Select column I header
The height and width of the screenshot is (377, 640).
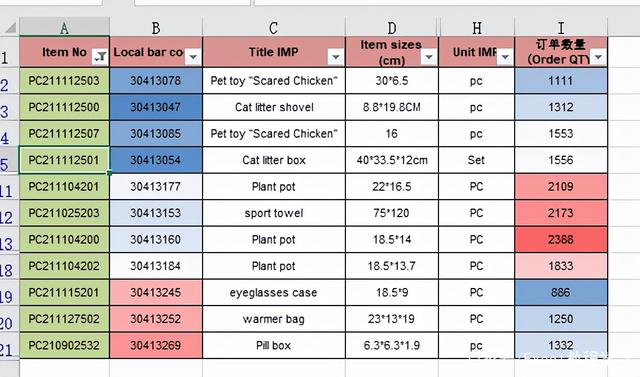click(561, 28)
